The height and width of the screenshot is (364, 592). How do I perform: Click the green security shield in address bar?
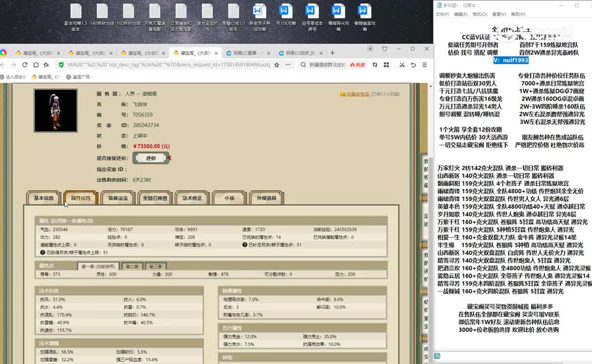(61, 65)
